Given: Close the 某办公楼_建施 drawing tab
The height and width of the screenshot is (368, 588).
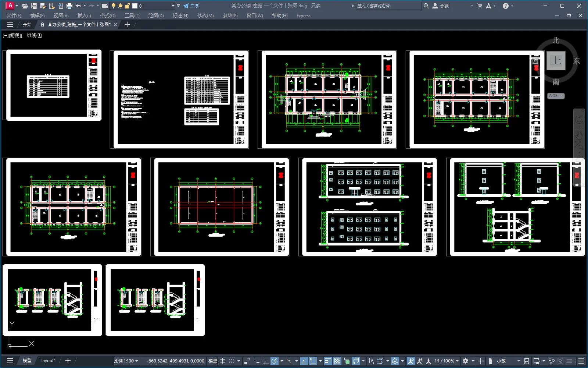Looking at the screenshot, I should click(115, 25).
